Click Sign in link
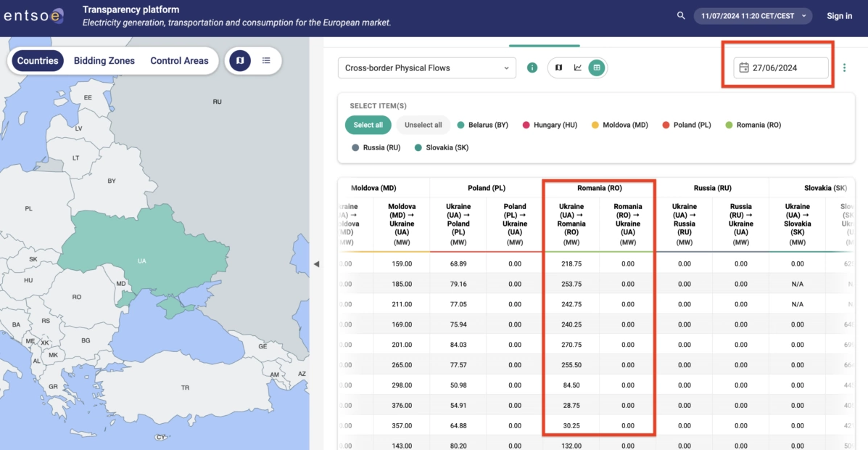Viewport: 868px width, 450px height. pos(839,15)
